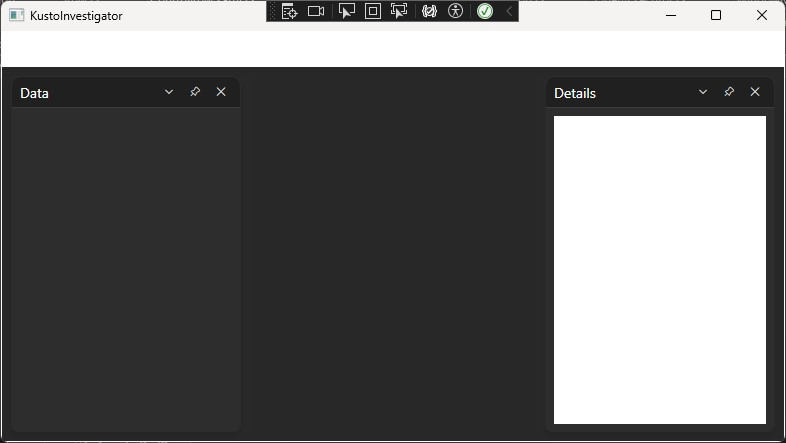Click the video camera debug toolbar icon

pos(316,11)
